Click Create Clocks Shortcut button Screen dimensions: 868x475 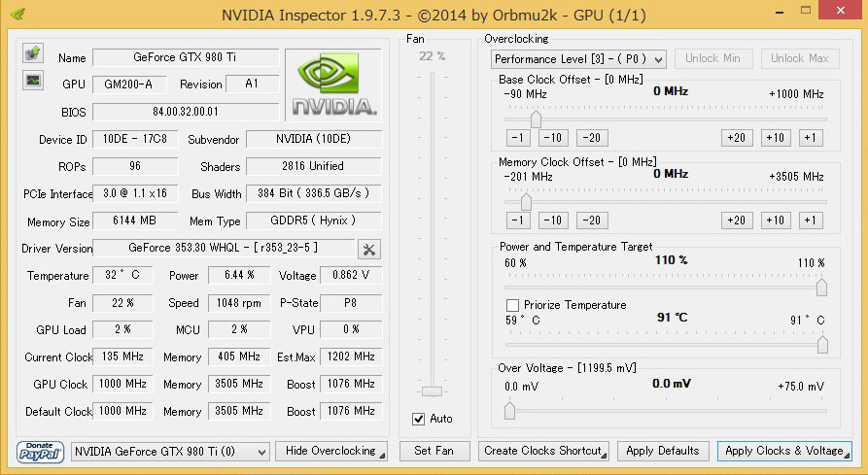(x=543, y=452)
